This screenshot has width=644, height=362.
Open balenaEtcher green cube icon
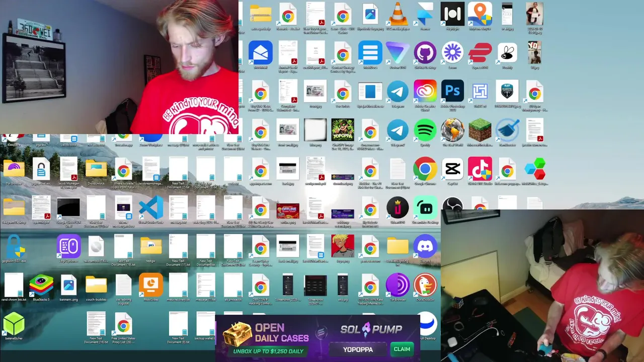(14, 324)
